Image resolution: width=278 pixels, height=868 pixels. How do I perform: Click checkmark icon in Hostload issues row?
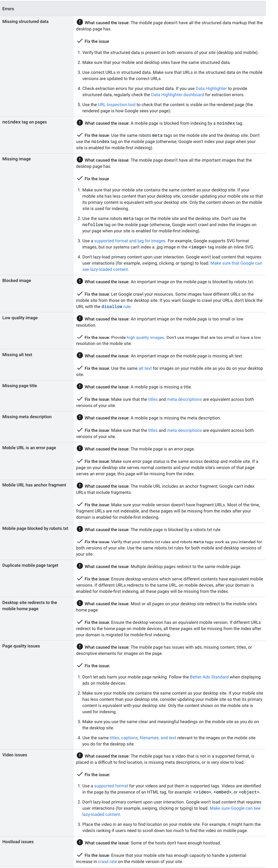click(80, 855)
